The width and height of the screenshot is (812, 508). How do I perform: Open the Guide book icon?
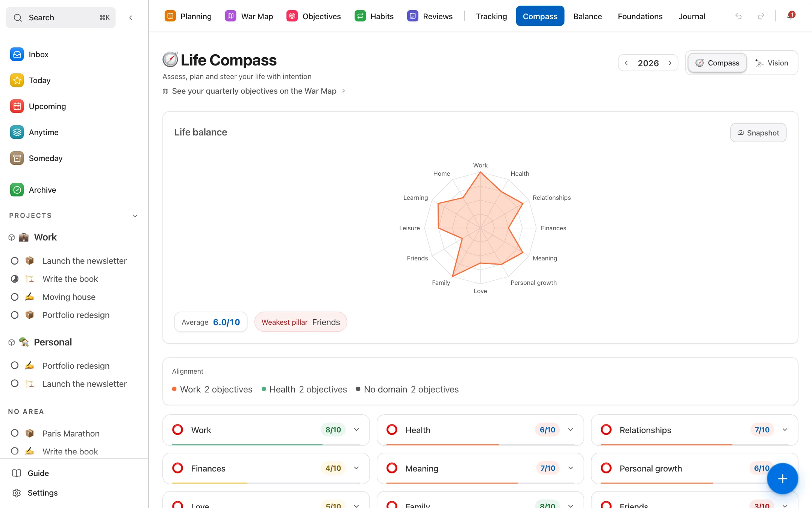[17, 473]
